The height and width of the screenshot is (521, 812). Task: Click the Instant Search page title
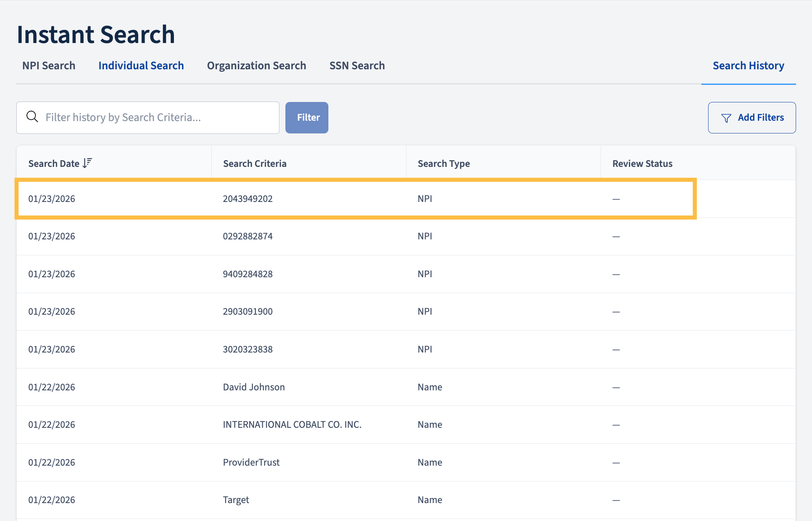(96, 34)
